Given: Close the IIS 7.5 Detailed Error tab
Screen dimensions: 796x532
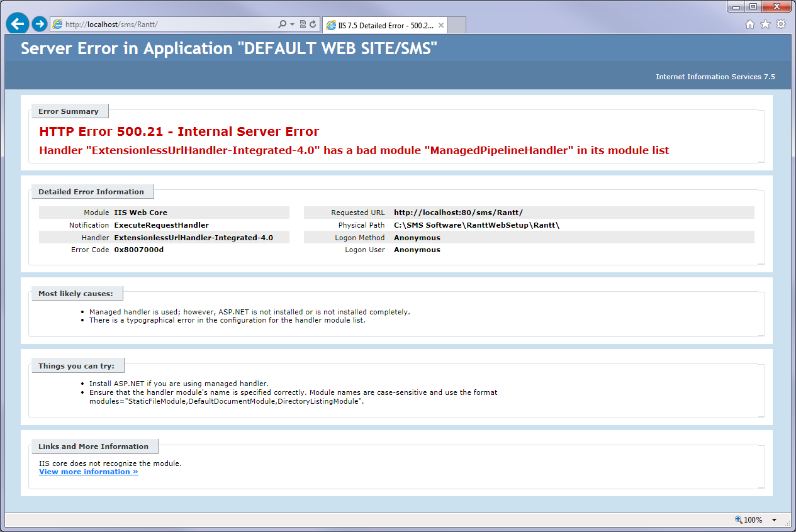Looking at the screenshot, I should click(x=441, y=26).
